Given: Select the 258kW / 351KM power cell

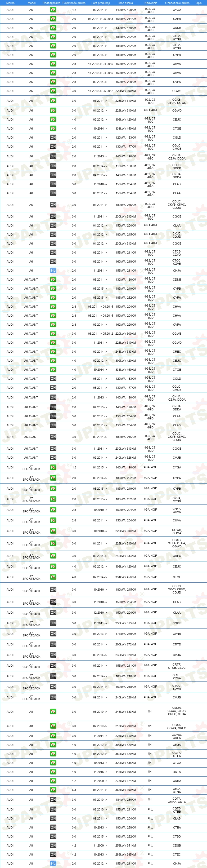Looking at the screenshot, I should point(125,845).
